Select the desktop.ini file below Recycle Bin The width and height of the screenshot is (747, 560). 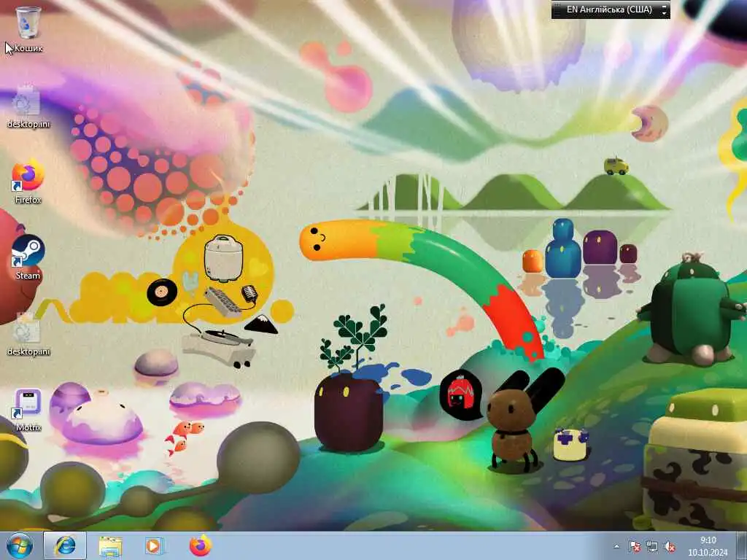(28, 106)
